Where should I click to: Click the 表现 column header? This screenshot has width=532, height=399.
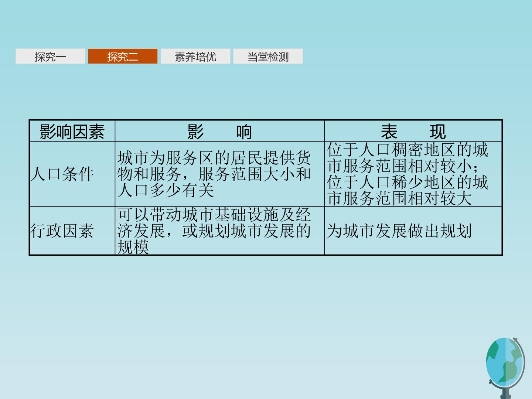[x=413, y=131]
